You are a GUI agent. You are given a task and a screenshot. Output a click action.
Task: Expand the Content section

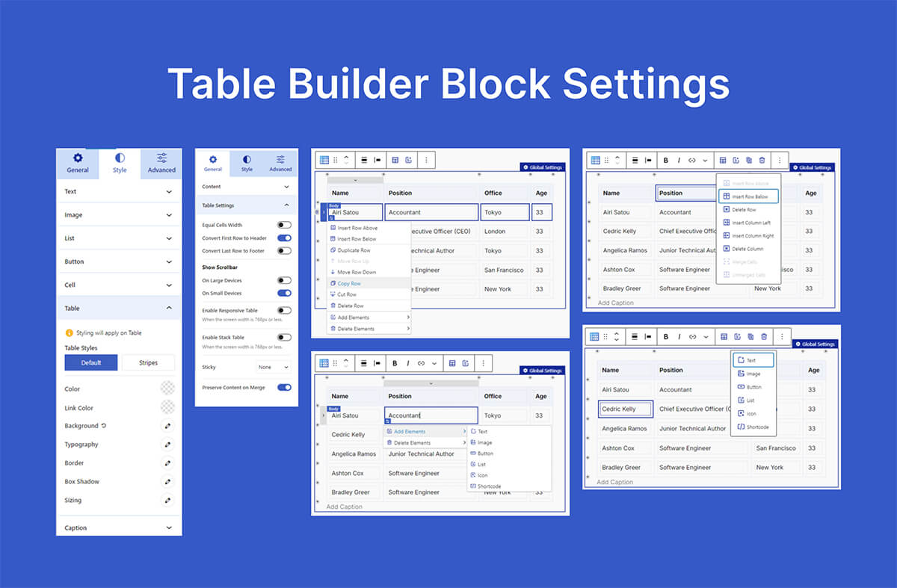pos(246,187)
